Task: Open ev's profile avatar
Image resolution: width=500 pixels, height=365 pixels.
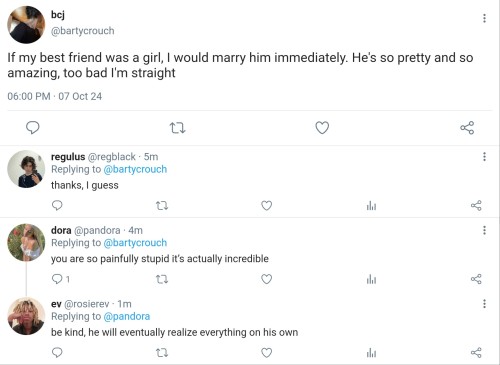Action: [x=26, y=316]
